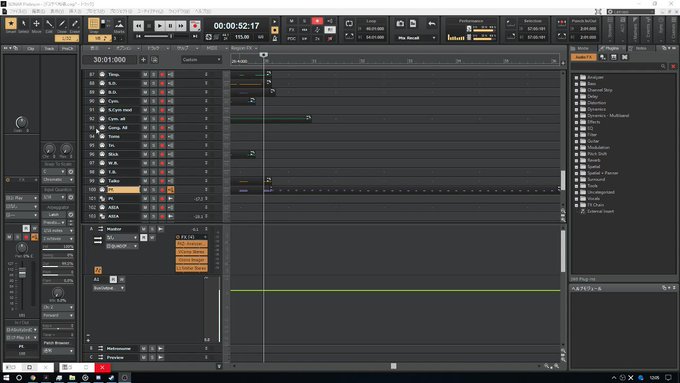Open the Chromatic scale dropdown in inspector
The height and width of the screenshot is (383, 680).
tap(58, 180)
